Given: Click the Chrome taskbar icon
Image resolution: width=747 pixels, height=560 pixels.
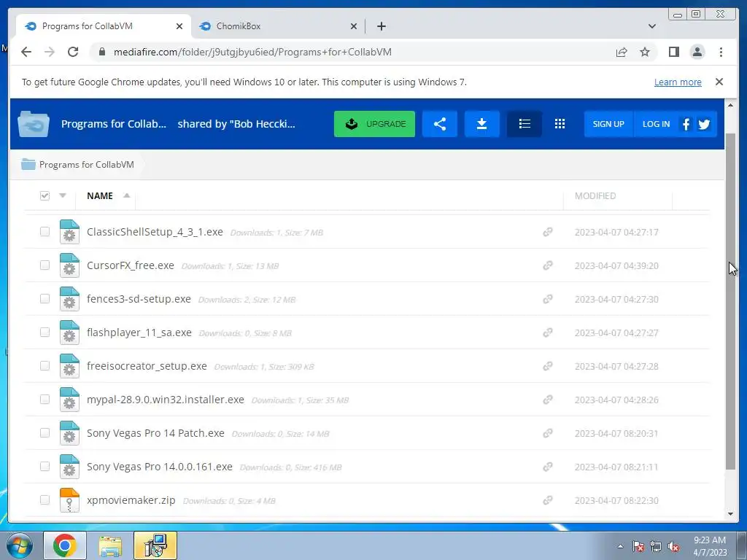Looking at the screenshot, I should click(x=65, y=545).
